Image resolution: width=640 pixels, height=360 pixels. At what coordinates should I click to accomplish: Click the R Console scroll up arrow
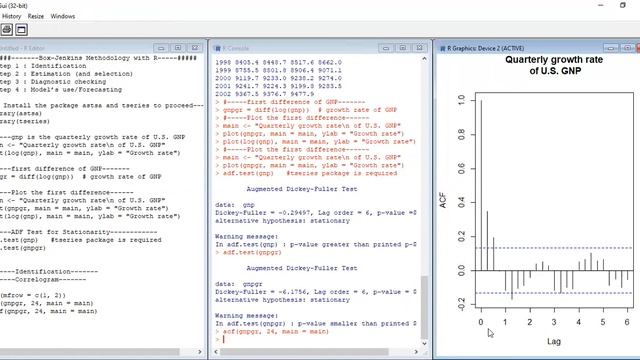[x=424, y=59]
